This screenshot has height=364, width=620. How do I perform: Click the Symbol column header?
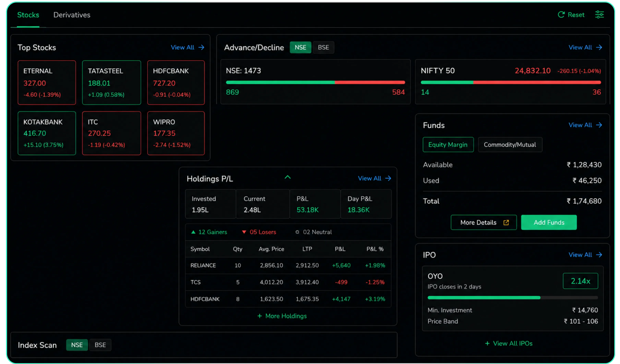pyautogui.click(x=200, y=249)
